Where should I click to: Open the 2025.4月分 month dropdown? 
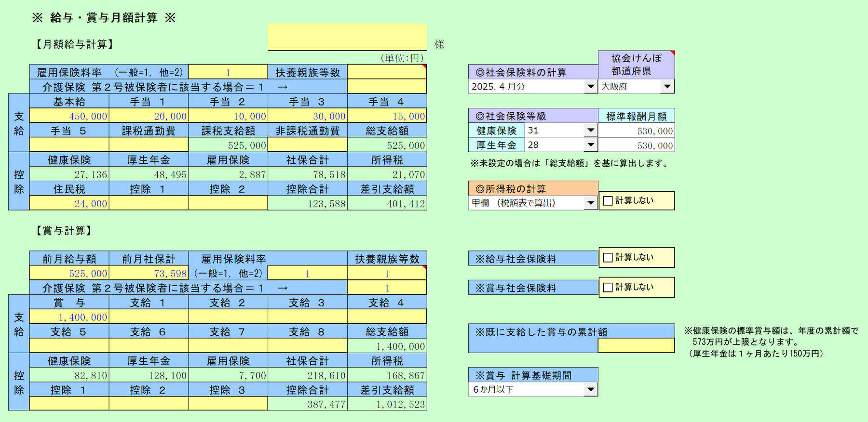[x=590, y=87]
